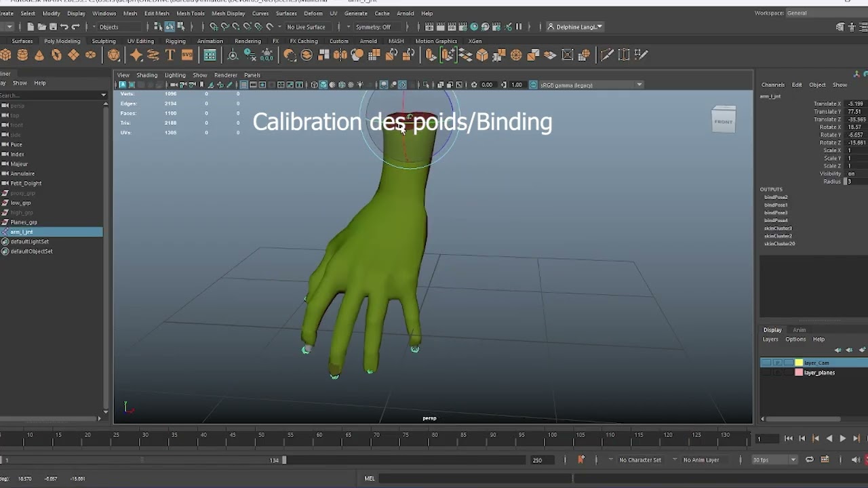Click the Undo arrow icon
The width and height of the screenshot is (868, 488).
point(64,27)
